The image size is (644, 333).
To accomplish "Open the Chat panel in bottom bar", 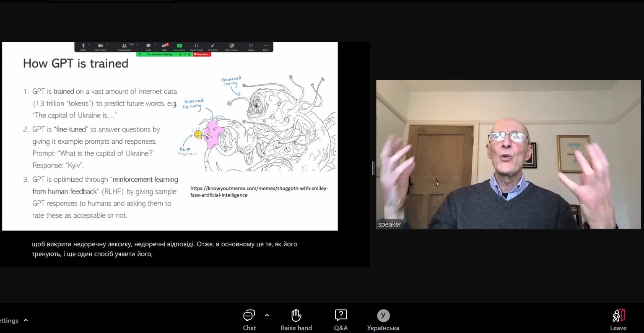I will click(249, 320).
